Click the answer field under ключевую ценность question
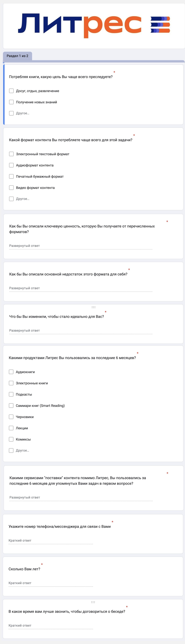This screenshot has height=644, width=185. tap(81, 246)
